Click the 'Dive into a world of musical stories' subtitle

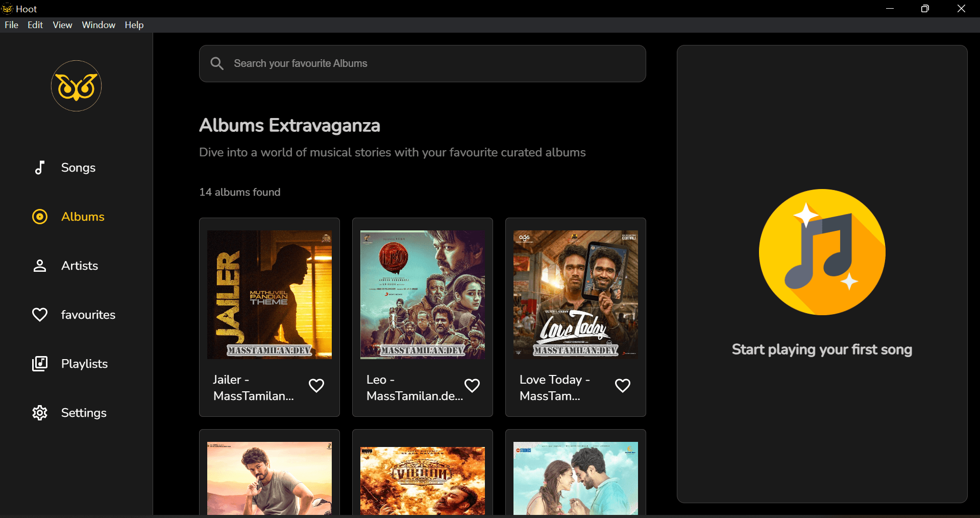click(393, 152)
